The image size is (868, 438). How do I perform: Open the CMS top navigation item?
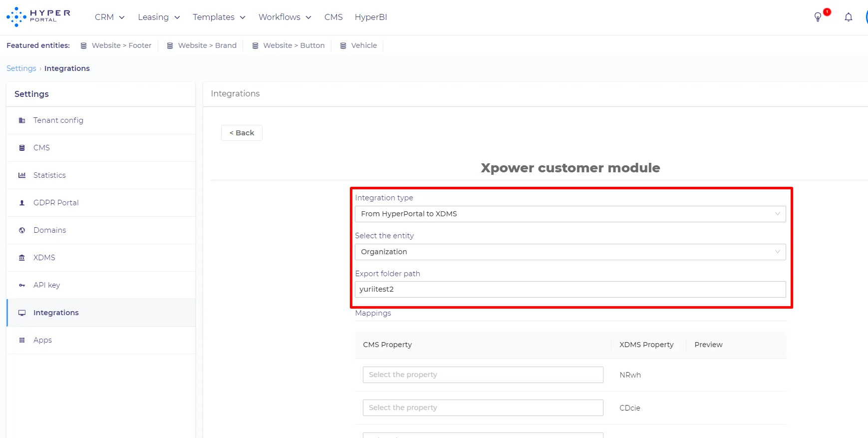[x=333, y=17]
